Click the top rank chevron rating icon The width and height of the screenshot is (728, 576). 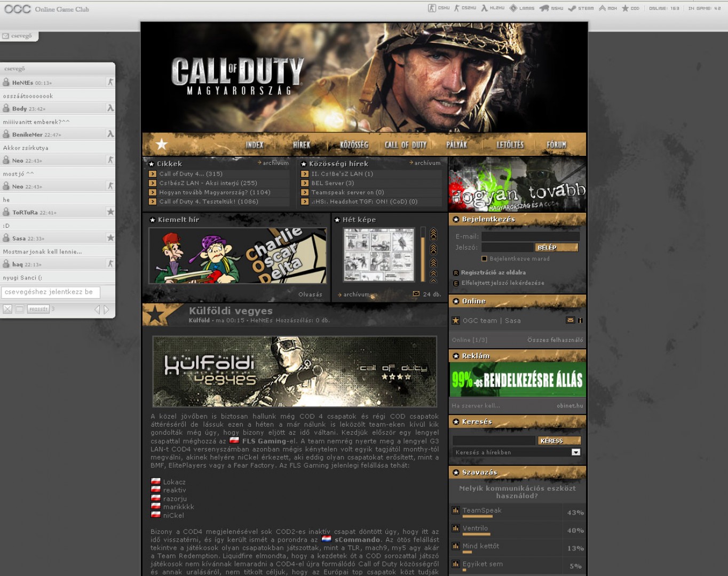(433, 234)
